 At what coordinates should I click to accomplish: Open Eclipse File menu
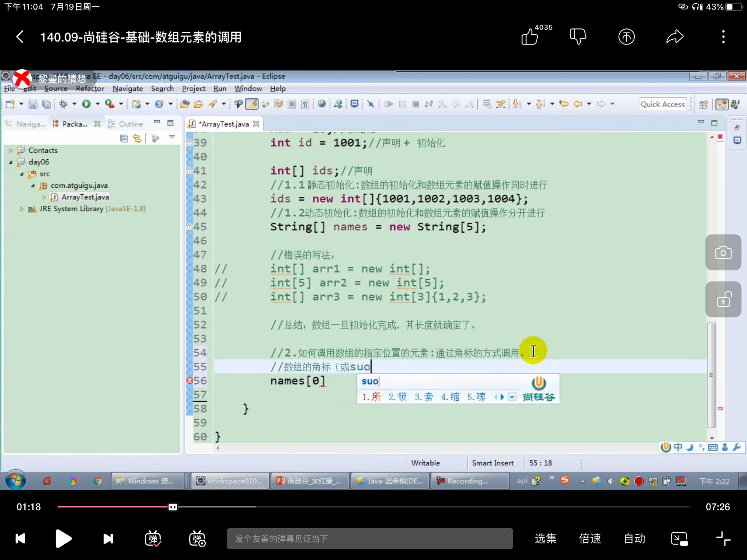9,89
